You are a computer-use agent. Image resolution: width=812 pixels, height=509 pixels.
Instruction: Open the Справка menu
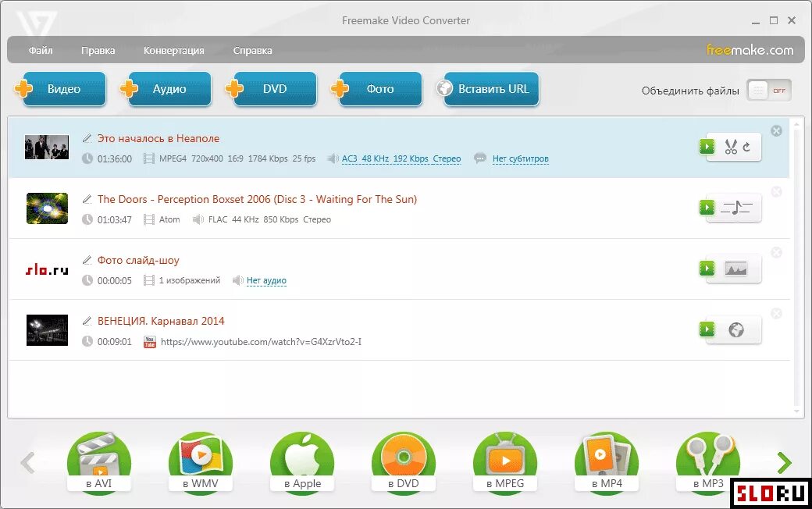pyautogui.click(x=252, y=50)
